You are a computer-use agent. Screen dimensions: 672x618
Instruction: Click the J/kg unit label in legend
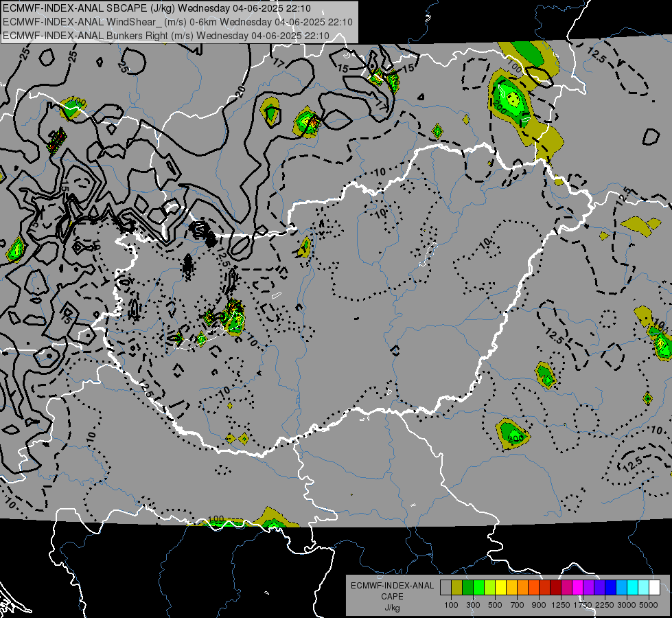(392, 608)
